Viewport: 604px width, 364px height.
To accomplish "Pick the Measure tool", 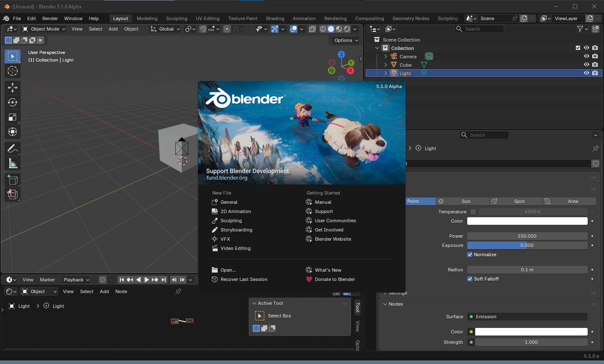I will coord(13,163).
